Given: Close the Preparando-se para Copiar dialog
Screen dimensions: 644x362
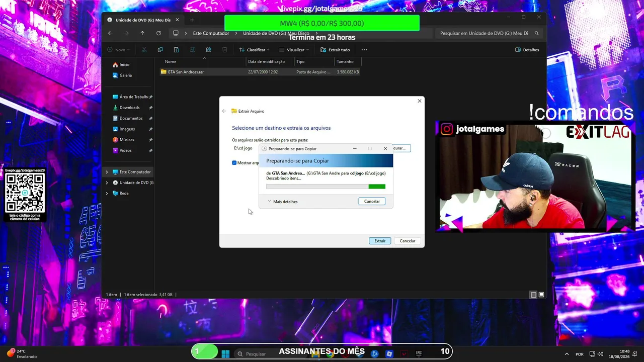Looking at the screenshot, I should (385, 149).
